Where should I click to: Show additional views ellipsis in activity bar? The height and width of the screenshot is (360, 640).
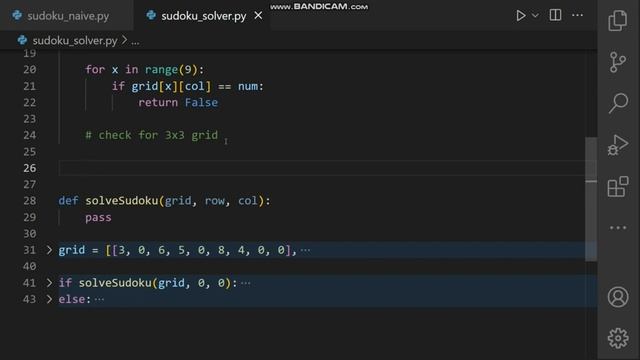point(618,227)
